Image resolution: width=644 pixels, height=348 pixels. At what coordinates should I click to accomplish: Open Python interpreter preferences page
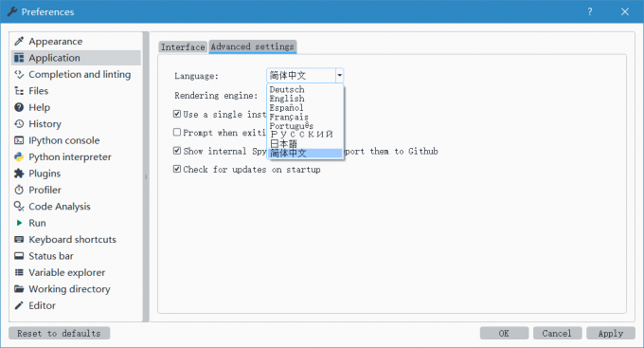[76, 156]
